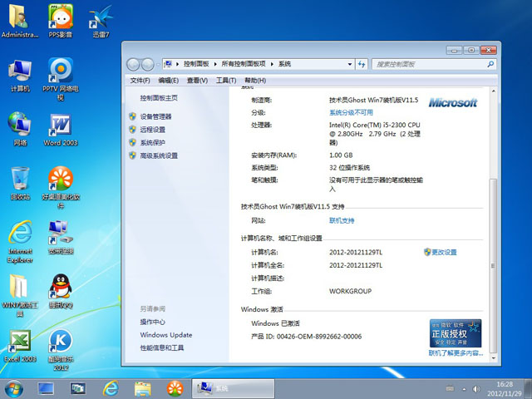The height and width of the screenshot is (399, 532).
Task: Click the forward navigation arrow button
Action: 148,65
